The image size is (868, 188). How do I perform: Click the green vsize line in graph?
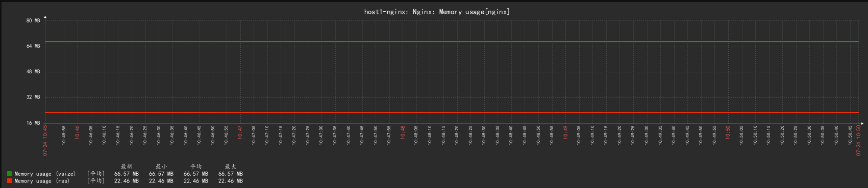pyautogui.click(x=452, y=42)
